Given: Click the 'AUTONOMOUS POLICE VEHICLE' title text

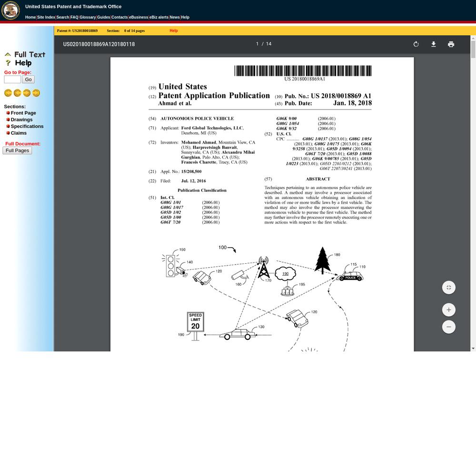Looking at the screenshot, I should [198, 119].
